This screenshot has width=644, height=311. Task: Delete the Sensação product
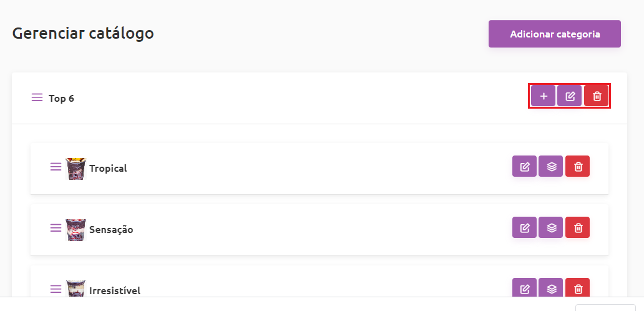pyautogui.click(x=577, y=227)
